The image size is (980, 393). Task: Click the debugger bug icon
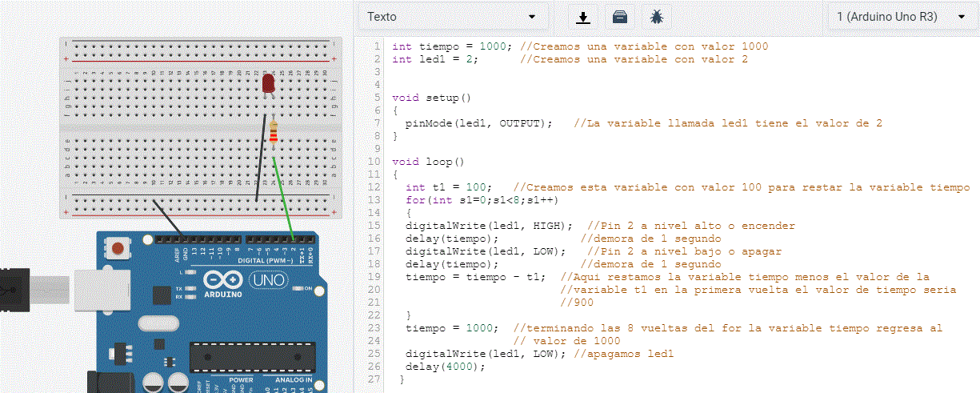point(656,17)
